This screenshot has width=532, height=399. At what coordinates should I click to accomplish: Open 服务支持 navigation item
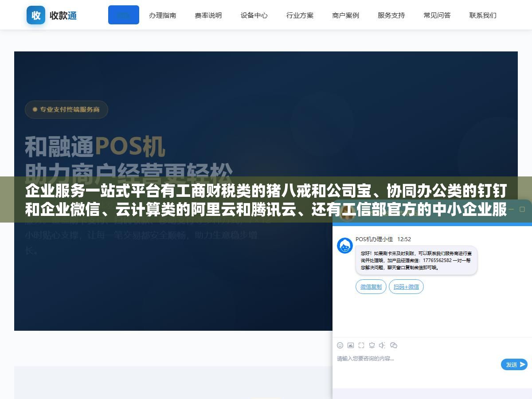[391, 15]
